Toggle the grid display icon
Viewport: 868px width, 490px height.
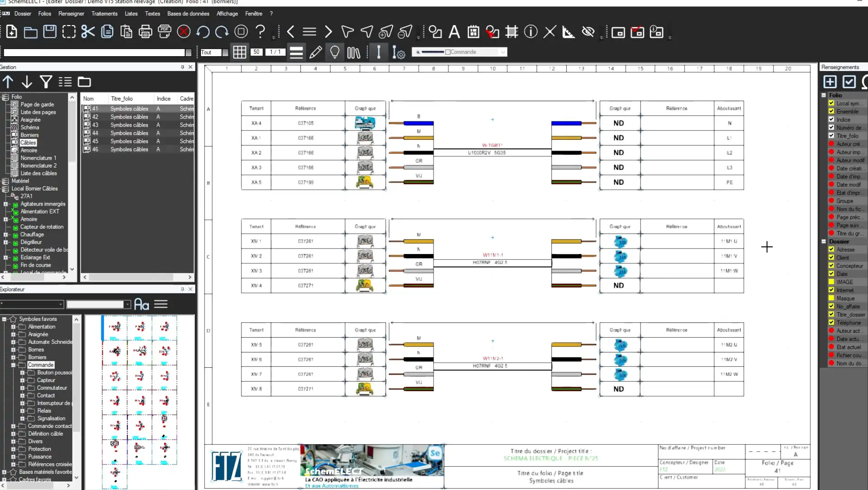click(239, 53)
